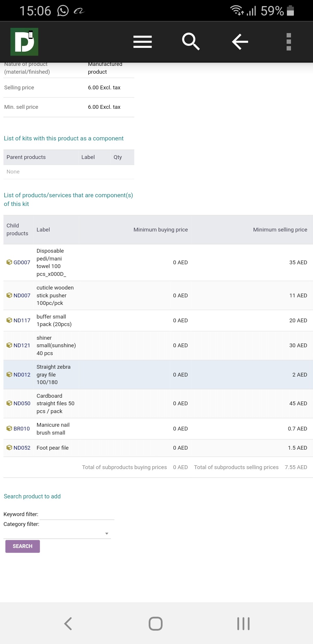Open the three-dot overflow menu

288,42
